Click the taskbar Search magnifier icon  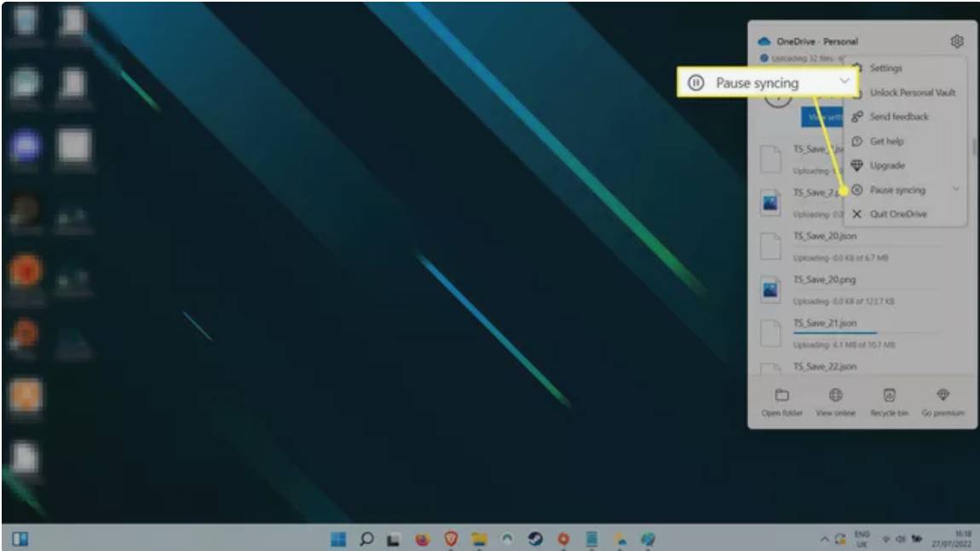click(366, 539)
